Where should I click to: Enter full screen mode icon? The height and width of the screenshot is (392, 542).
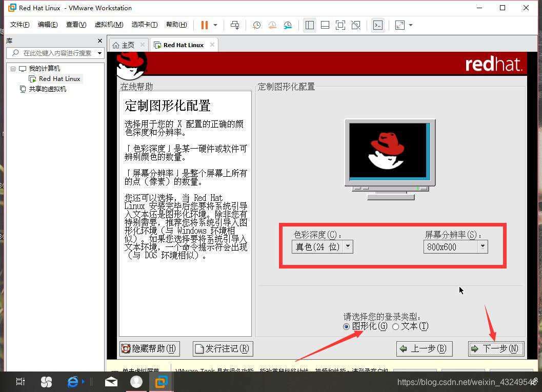[x=340, y=25]
